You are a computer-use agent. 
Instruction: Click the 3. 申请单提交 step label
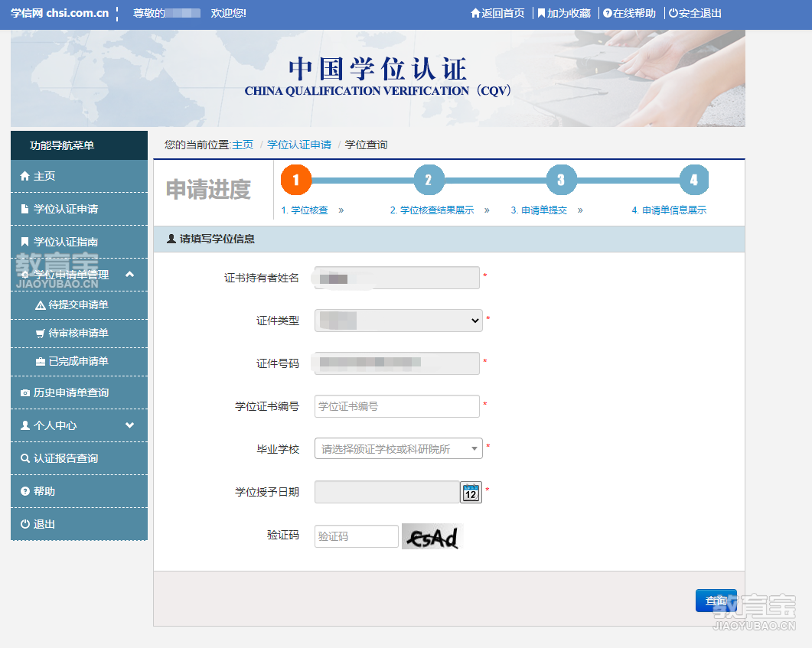(x=539, y=210)
